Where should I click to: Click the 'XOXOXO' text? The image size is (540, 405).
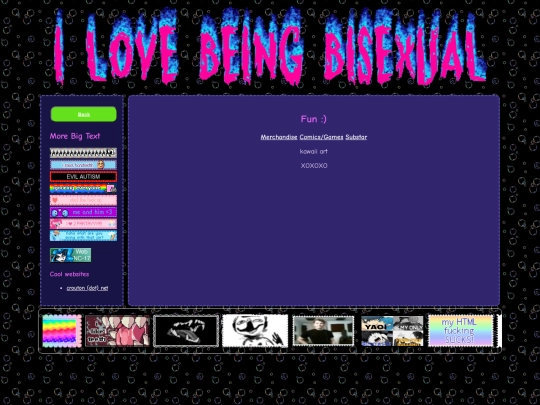tap(314, 166)
